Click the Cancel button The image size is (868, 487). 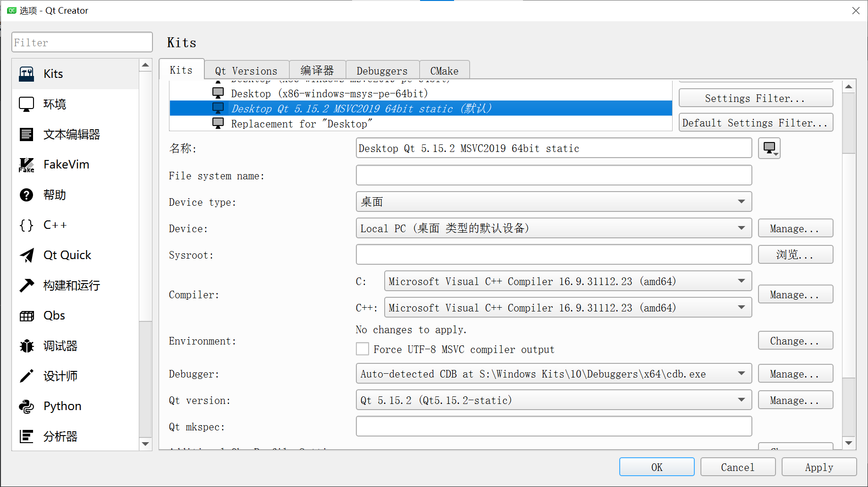(x=738, y=467)
